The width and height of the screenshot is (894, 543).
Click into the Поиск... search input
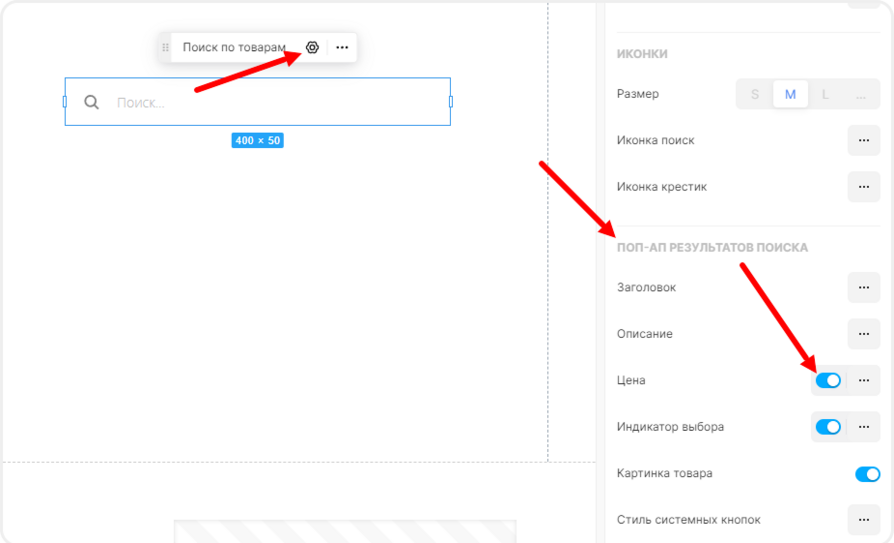270,102
